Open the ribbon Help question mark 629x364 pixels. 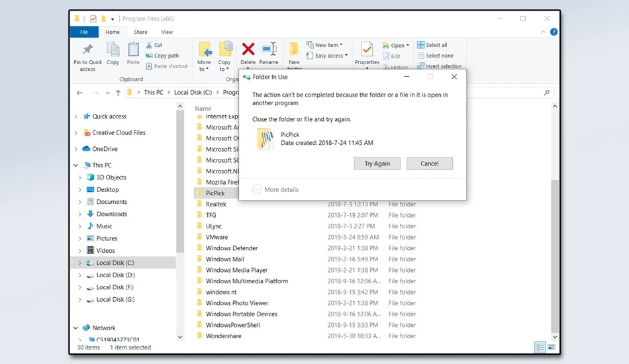click(x=554, y=32)
